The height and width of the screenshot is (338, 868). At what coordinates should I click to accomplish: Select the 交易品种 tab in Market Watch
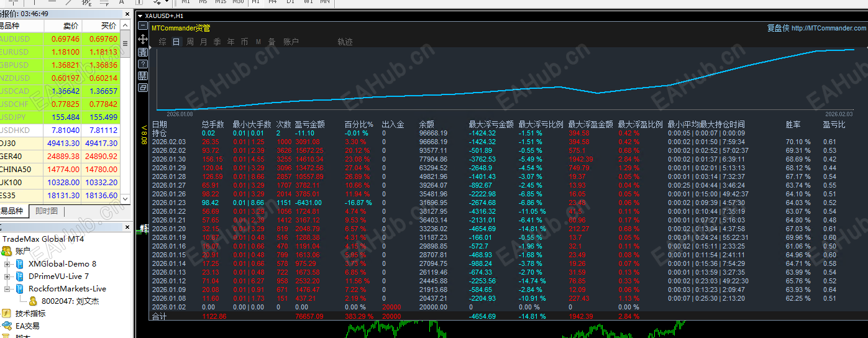(11, 211)
